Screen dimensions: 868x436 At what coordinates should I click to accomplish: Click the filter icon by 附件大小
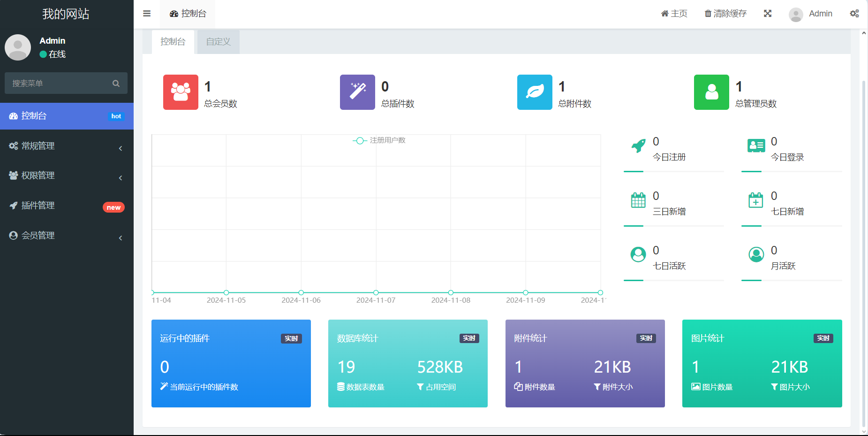tap(597, 387)
